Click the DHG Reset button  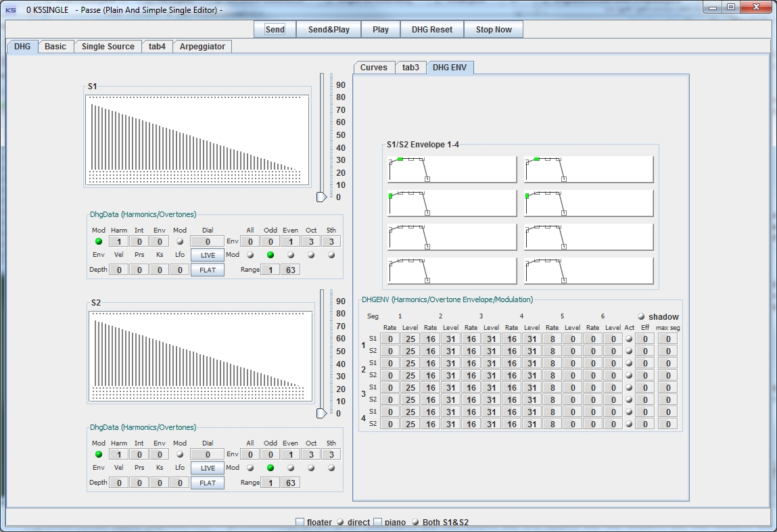tap(432, 30)
